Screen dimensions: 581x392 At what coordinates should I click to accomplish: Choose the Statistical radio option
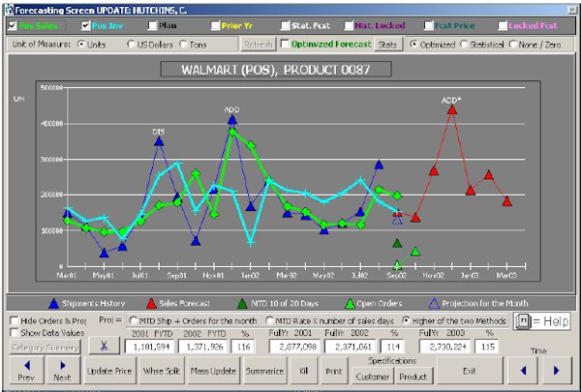pos(466,45)
